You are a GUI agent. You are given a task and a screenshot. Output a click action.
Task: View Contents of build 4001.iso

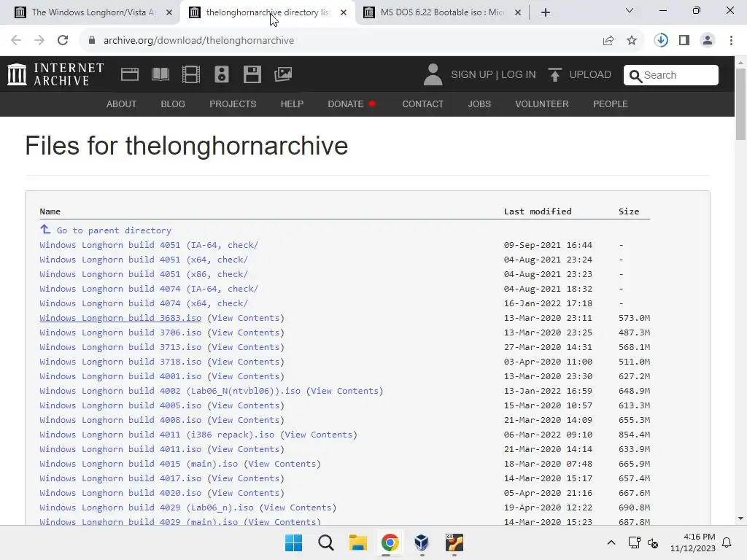pyautogui.click(x=245, y=376)
